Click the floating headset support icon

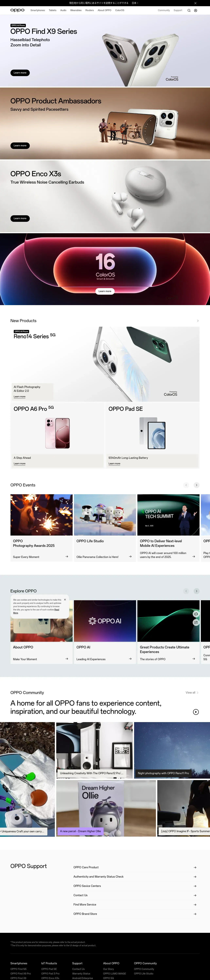(x=196, y=614)
